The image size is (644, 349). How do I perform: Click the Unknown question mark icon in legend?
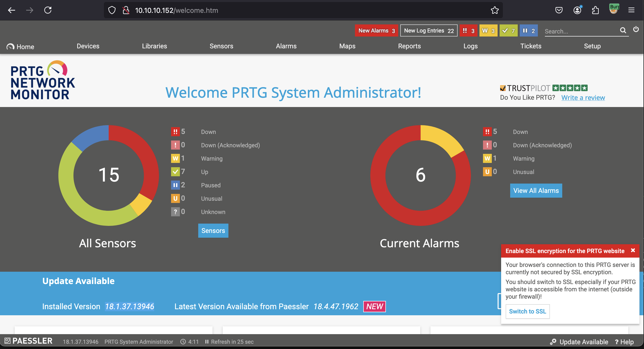[x=175, y=212]
